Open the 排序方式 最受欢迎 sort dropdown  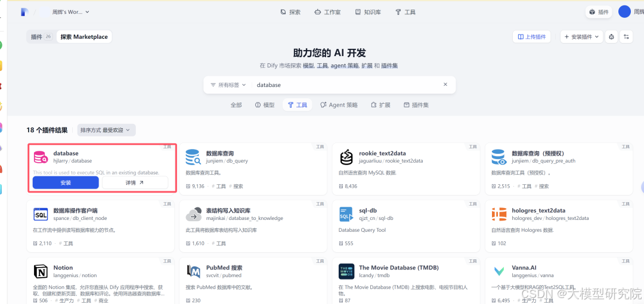pyautogui.click(x=106, y=130)
